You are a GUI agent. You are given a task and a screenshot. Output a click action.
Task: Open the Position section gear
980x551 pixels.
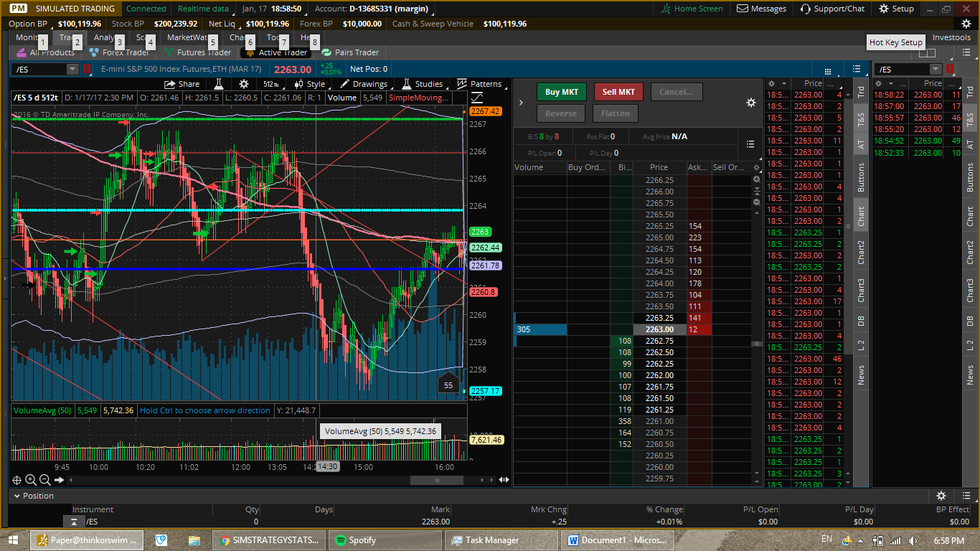[x=941, y=496]
